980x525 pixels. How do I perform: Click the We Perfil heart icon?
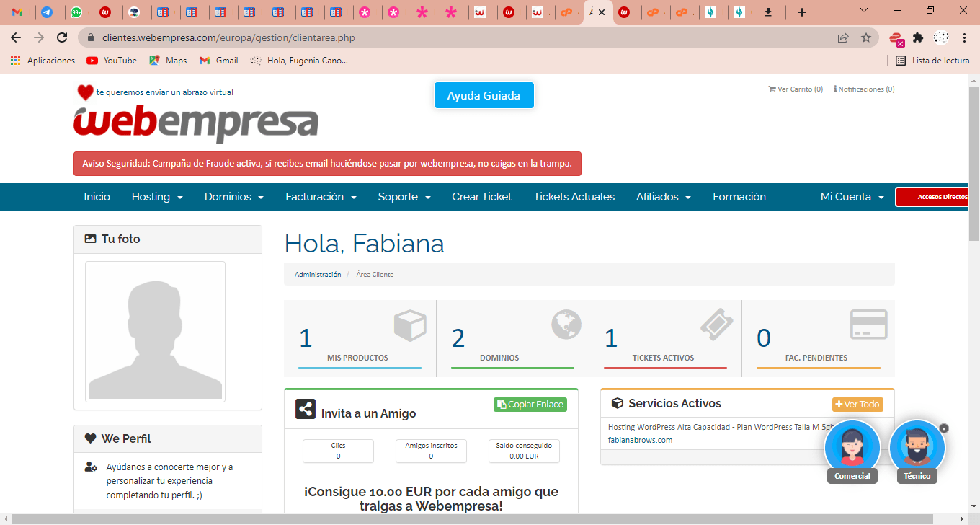pyautogui.click(x=90, y=438)
